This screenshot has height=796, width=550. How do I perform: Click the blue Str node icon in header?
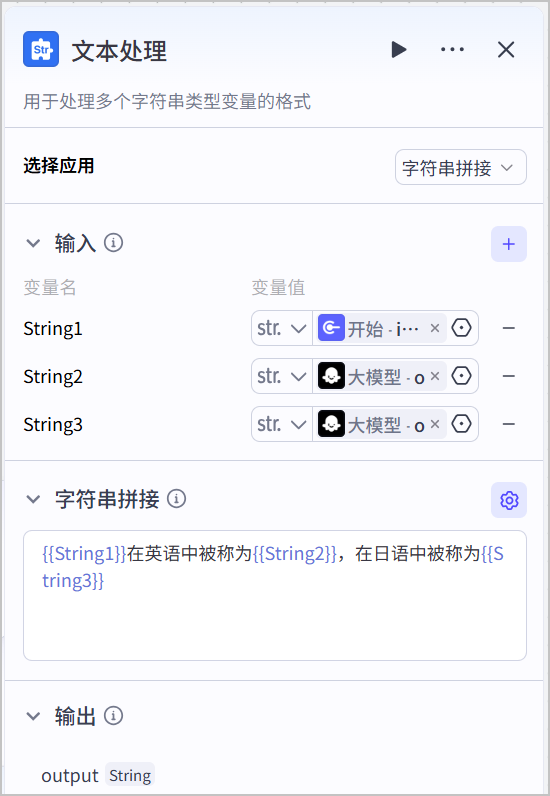41,49
